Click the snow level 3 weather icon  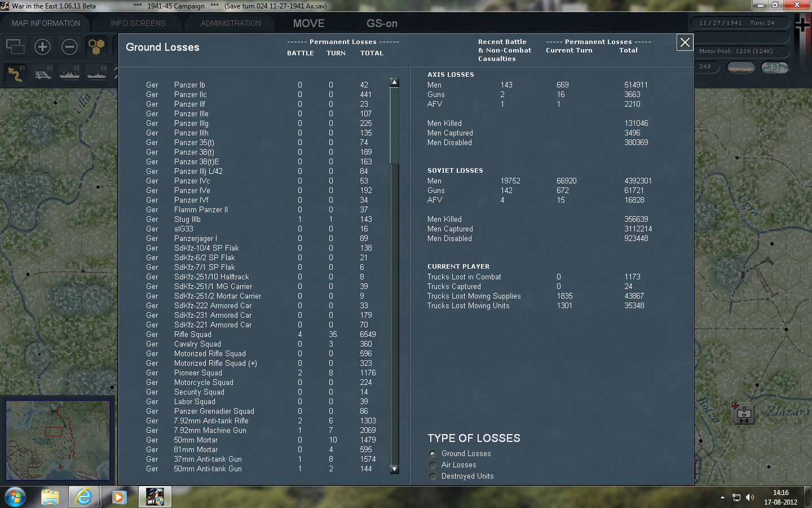tap(774, 68)
